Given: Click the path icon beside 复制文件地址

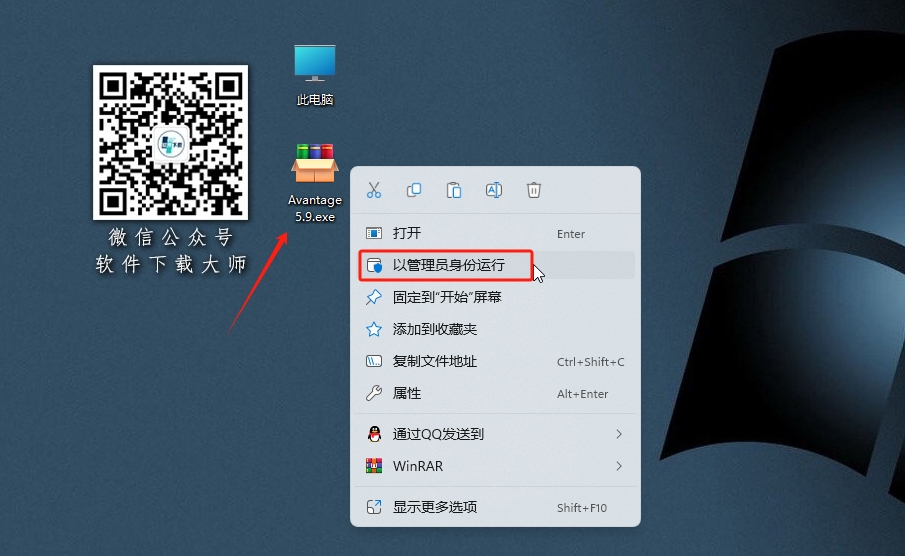Looking at the screenshot, I should point(374,361).
